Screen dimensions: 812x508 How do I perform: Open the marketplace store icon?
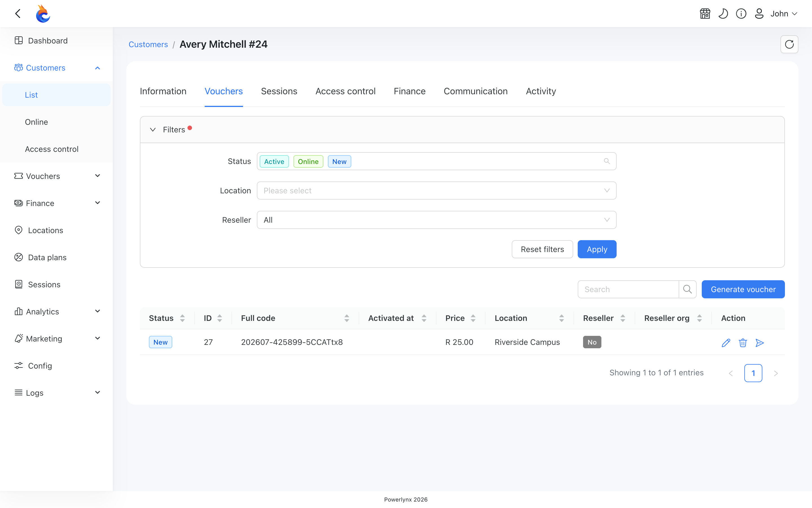click(705, 14)
